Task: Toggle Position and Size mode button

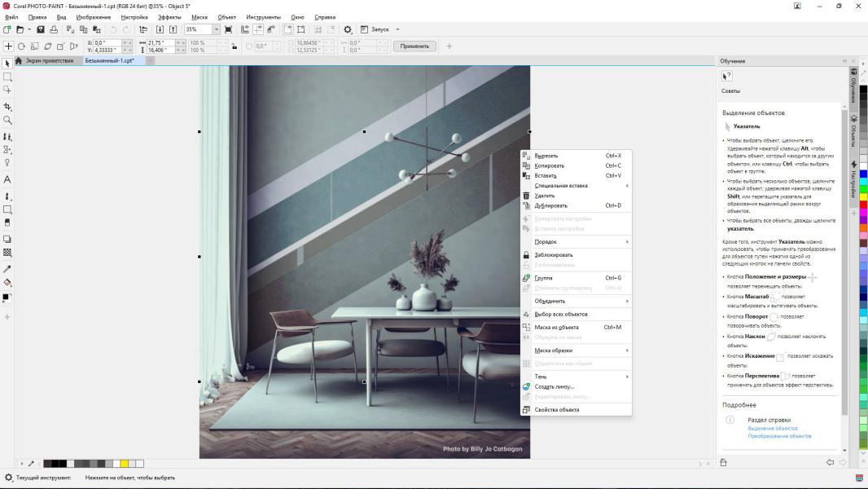Action: pos(9,46)
